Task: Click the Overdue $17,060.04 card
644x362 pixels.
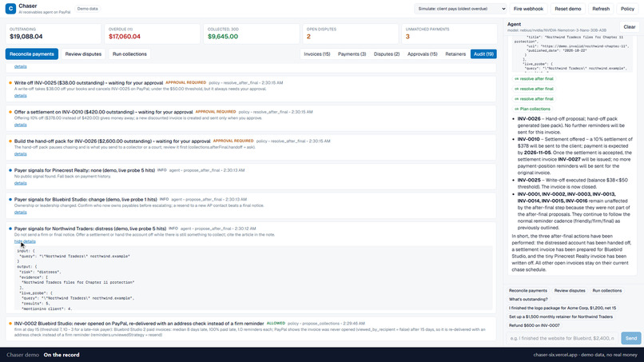Action: point(153,34)
